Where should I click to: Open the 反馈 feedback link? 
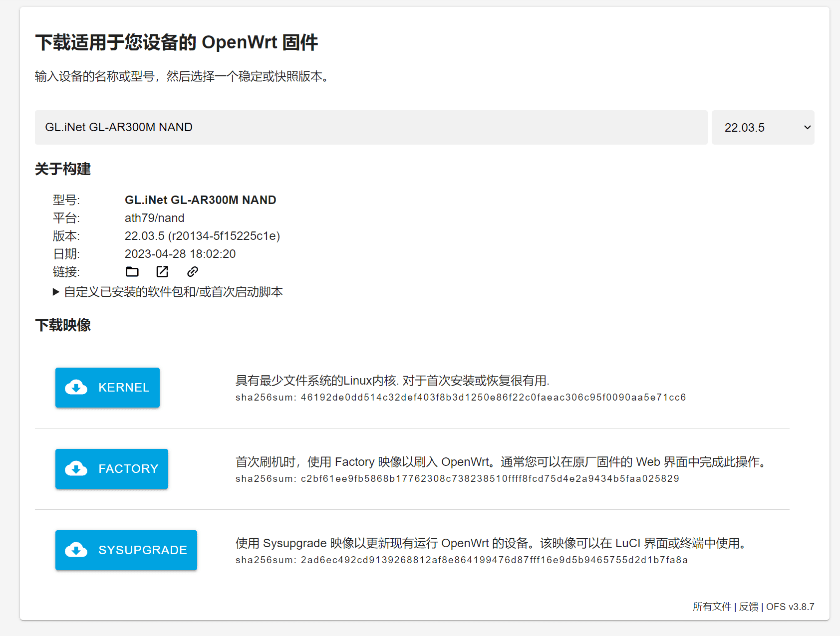748,607
